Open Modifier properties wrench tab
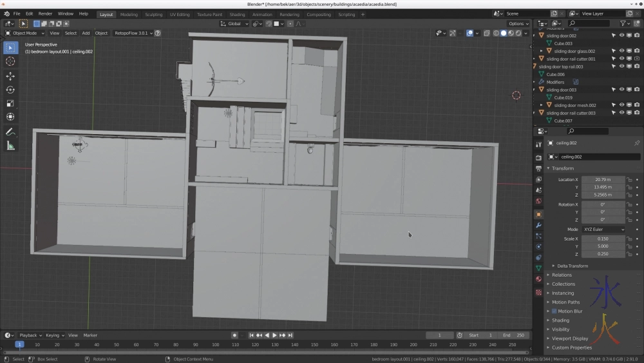 (x=538, y=225)
